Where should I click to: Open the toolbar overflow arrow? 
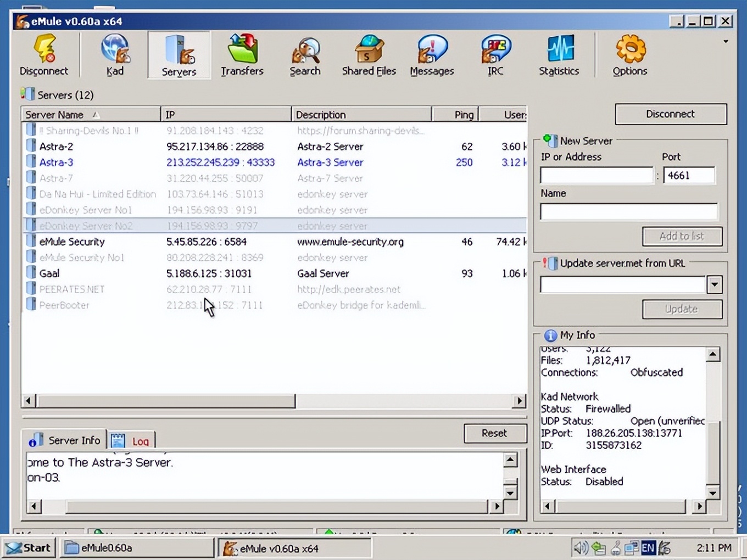click(726, 41)
